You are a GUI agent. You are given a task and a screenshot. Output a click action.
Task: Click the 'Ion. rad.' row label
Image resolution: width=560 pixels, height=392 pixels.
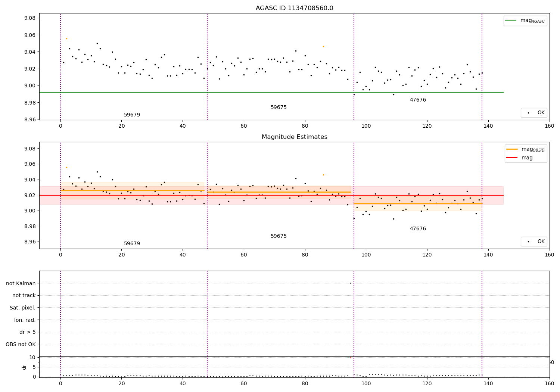25,320
